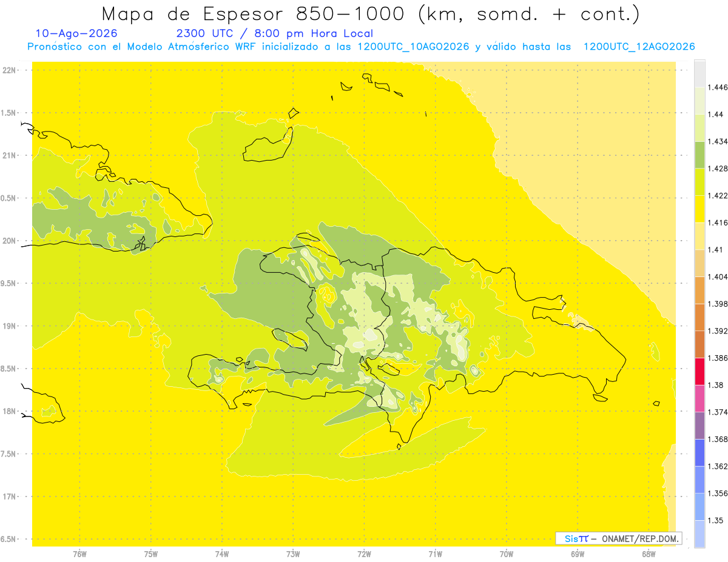Click the bright yellow swatch between 1.422 and 1.416
Viewport: 728px width, 562px height.
[x=699, y=209]
